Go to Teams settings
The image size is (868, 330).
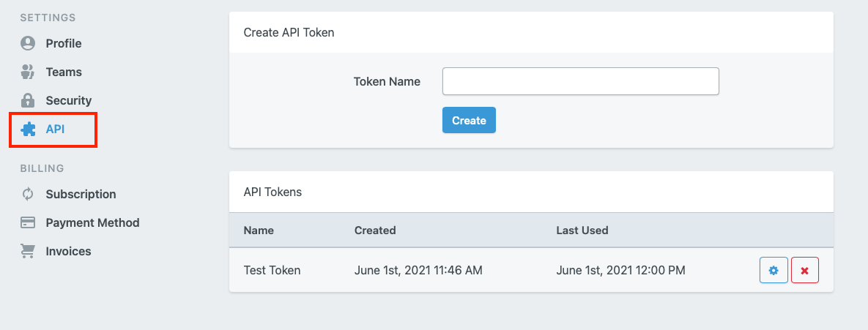pos(64,72)
